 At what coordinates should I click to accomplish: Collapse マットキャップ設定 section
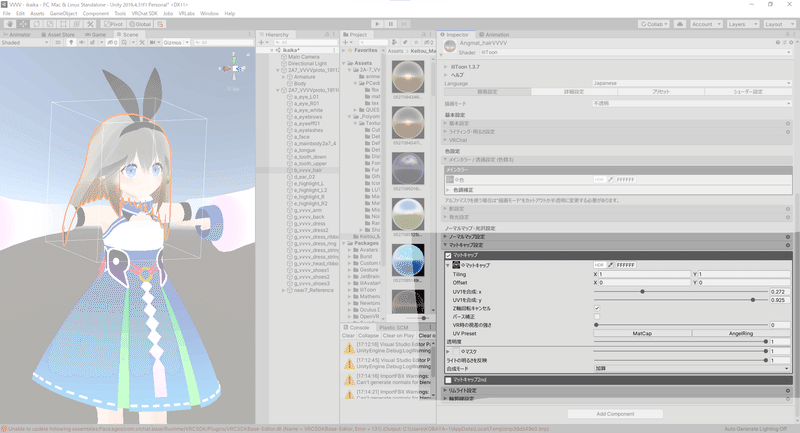(615, 245)
